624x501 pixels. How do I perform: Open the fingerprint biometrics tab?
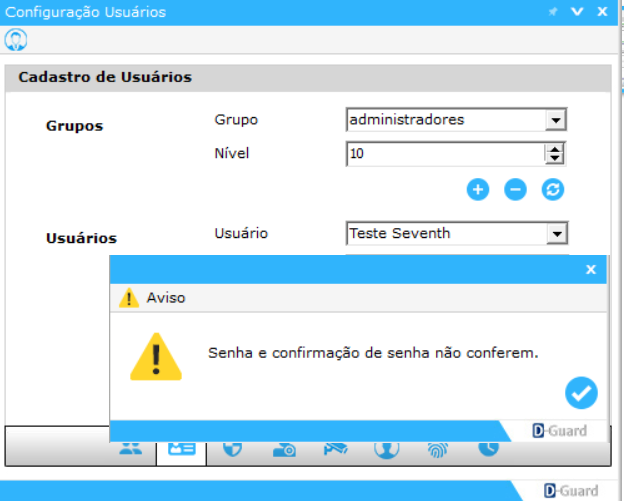(x=438, y=449)
